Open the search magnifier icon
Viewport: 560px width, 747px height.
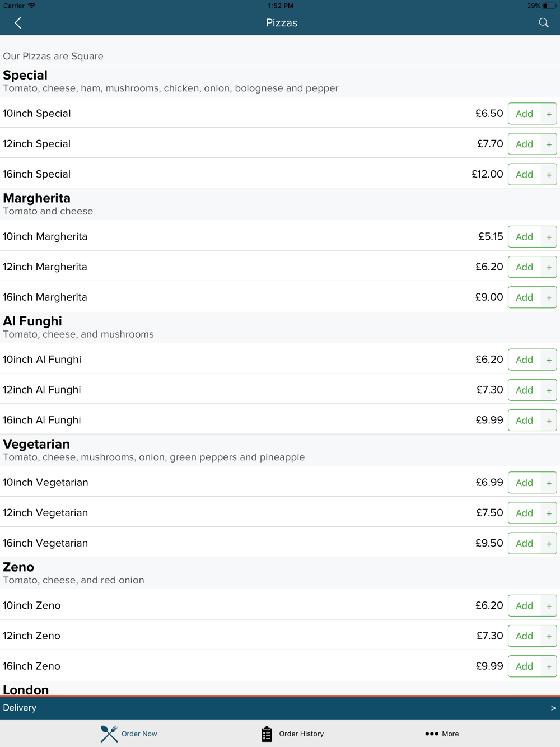pos(543,22)
